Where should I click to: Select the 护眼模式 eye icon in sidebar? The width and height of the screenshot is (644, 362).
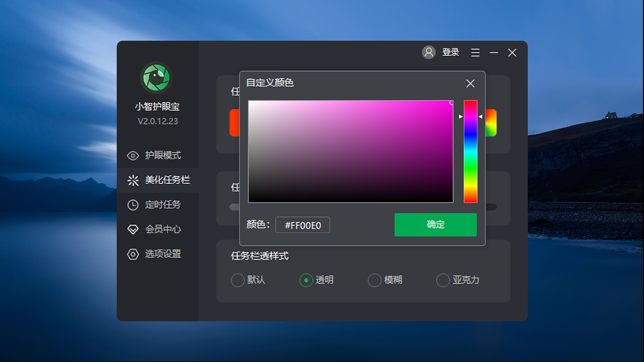(133, 155)
